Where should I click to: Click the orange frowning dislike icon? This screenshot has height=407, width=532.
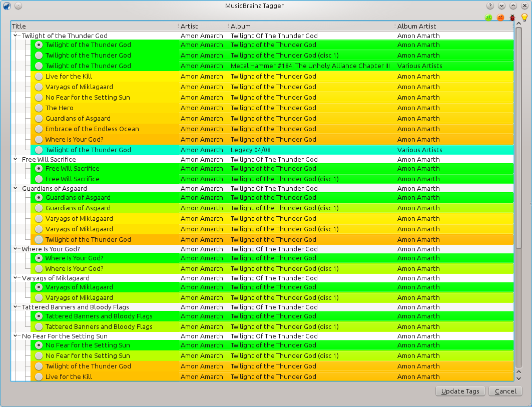tap(500, 18)
